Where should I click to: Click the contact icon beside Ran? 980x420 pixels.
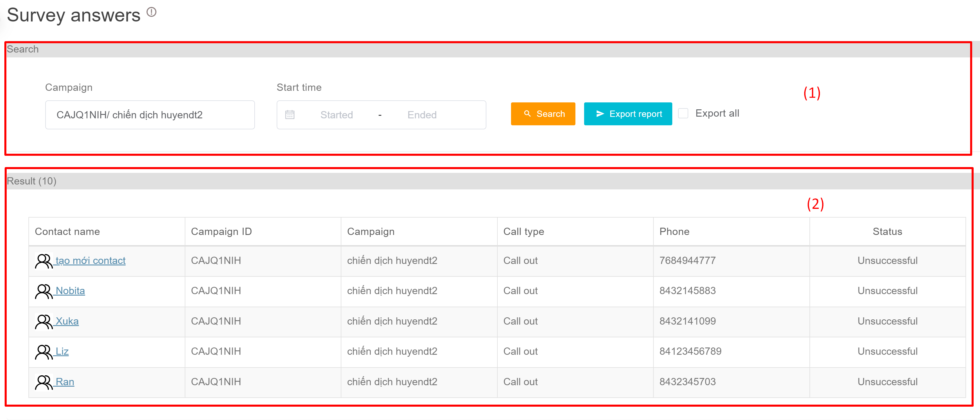click(x=44, y=382)
